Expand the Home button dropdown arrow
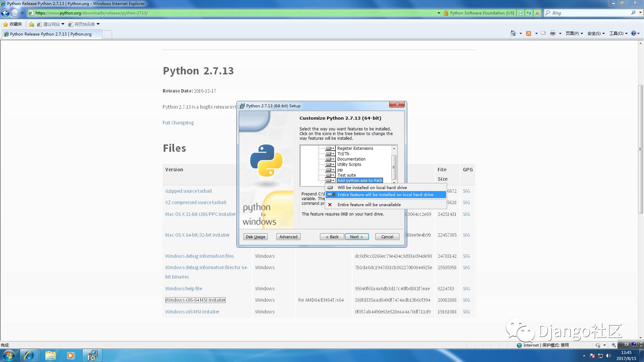The width and height of the screenshot is (644, 362). (521, 34)
